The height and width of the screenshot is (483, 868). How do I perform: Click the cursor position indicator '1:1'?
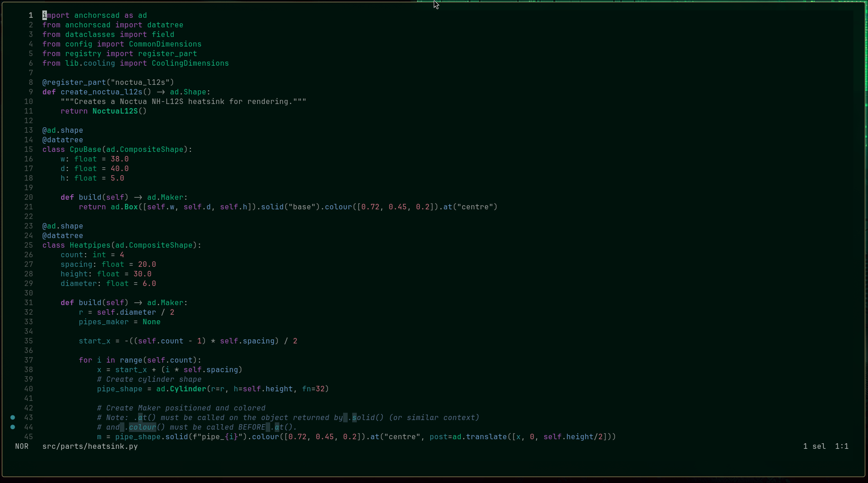(841, 447)
